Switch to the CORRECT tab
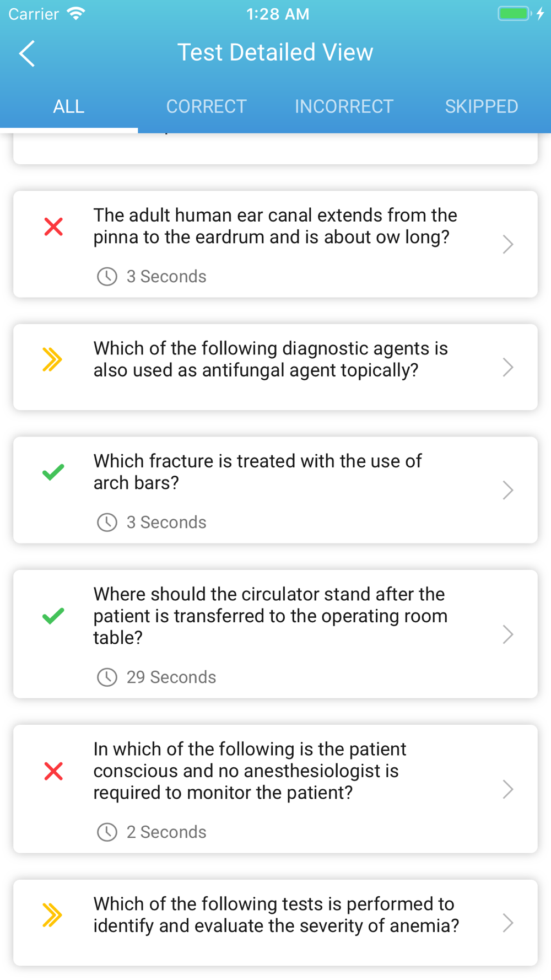The height and width of the screenshot is (980, 551). pyautogui.click(x=207, y=106)
